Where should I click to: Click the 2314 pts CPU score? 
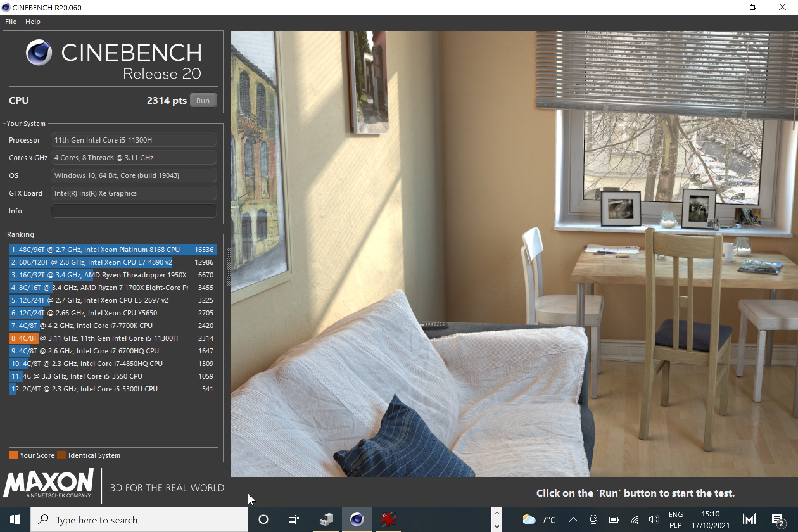167,100
